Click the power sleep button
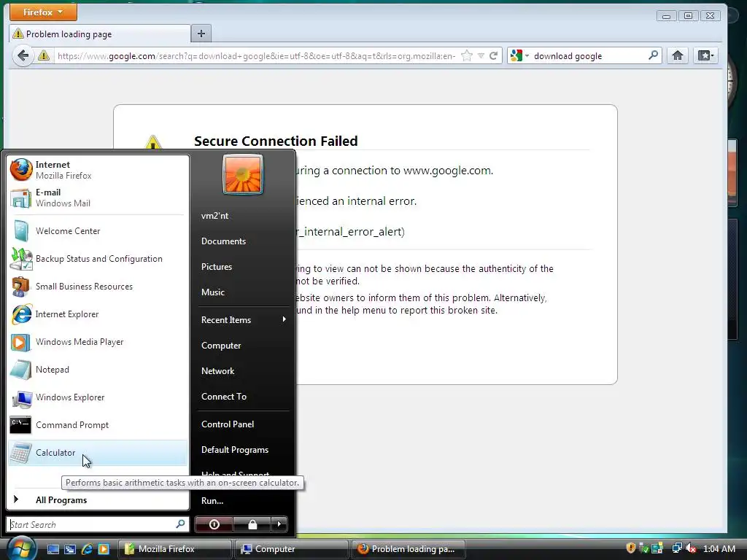 (x=214, y=524)
